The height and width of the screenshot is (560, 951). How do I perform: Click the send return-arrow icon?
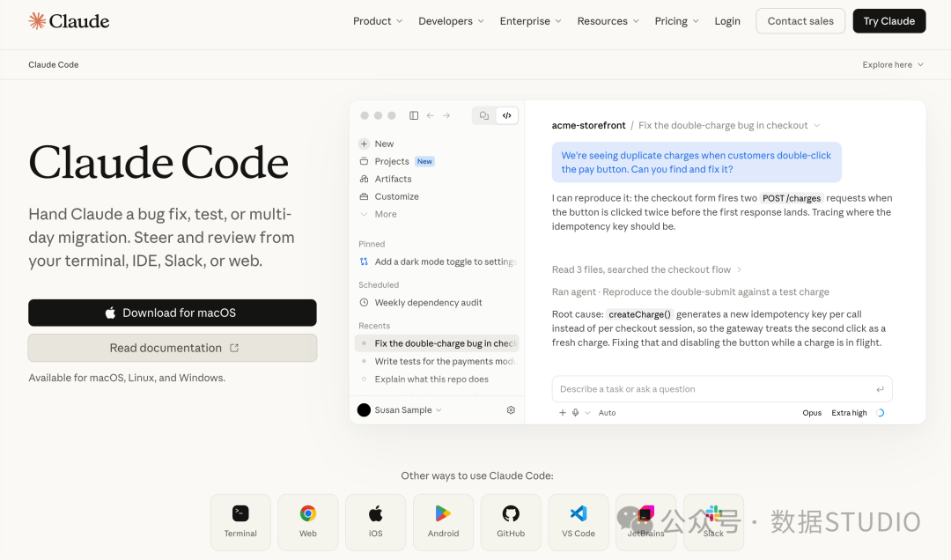click(880, 389)
